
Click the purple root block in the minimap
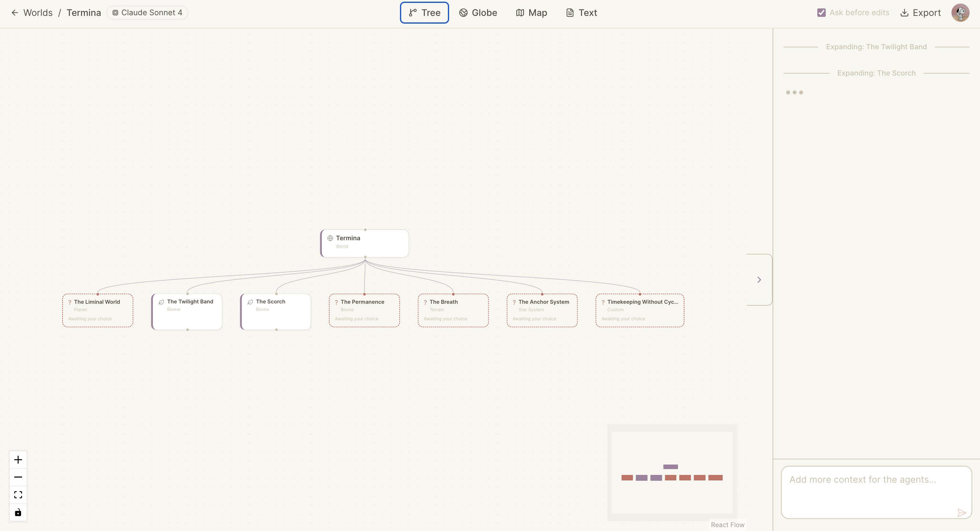[670, 467]
